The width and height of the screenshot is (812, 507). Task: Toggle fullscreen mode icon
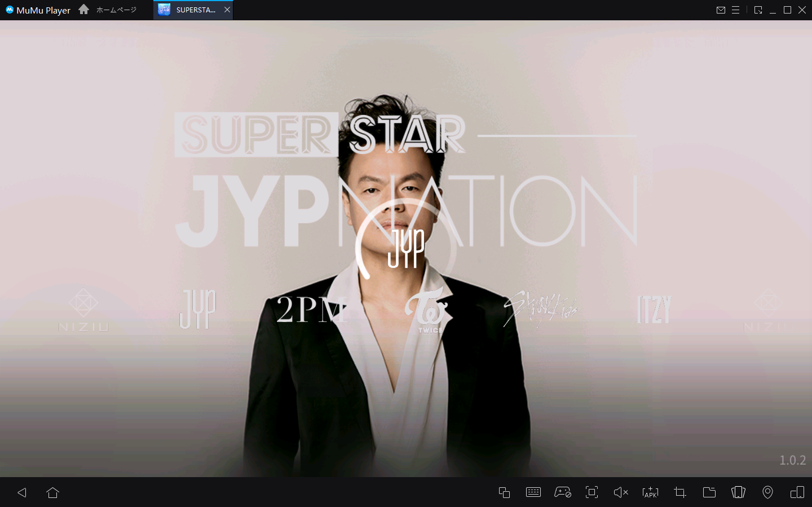(x=592, y=492)
